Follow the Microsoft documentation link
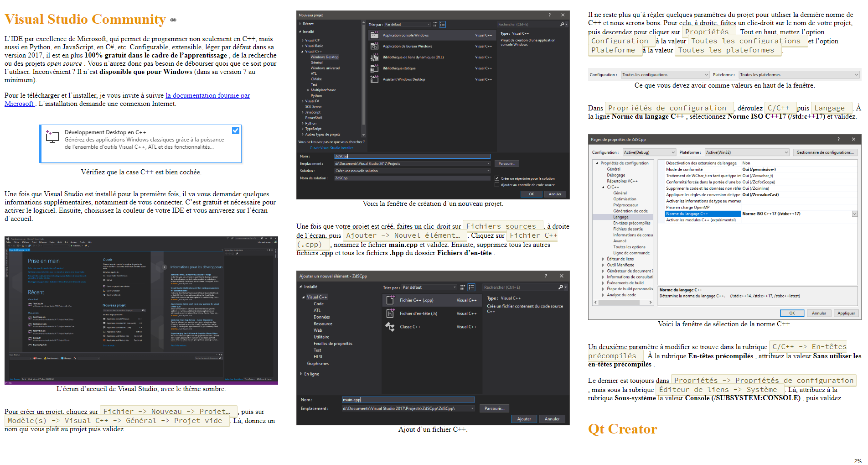 207,95
